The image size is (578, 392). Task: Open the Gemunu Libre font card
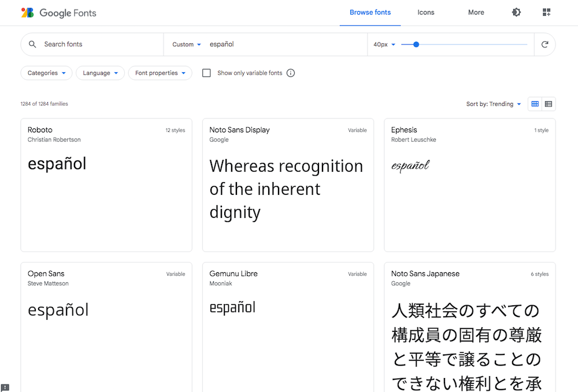coord(288,327)
